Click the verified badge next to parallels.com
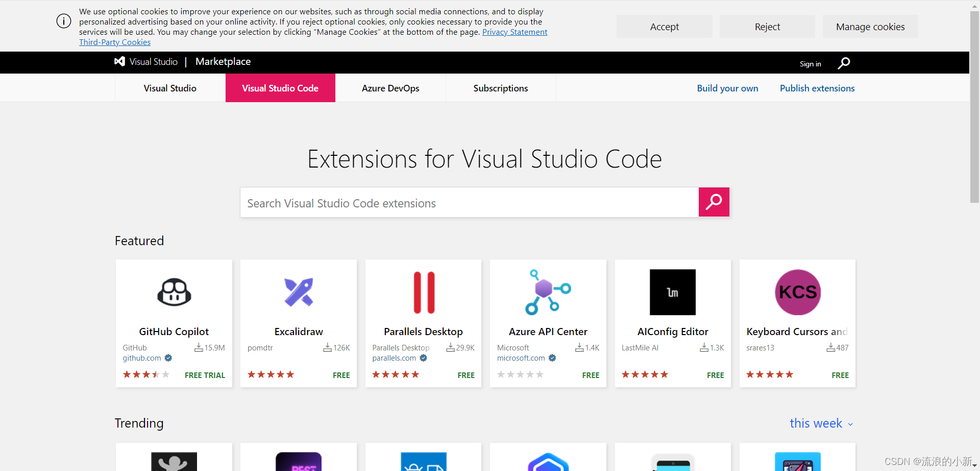980x471 pixels. pyautogui.click(x=423, y=358)
